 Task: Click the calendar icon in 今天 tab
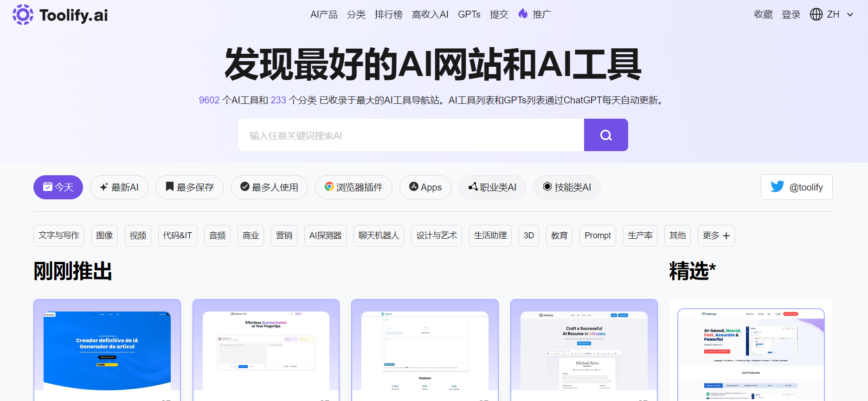[48, 187]
